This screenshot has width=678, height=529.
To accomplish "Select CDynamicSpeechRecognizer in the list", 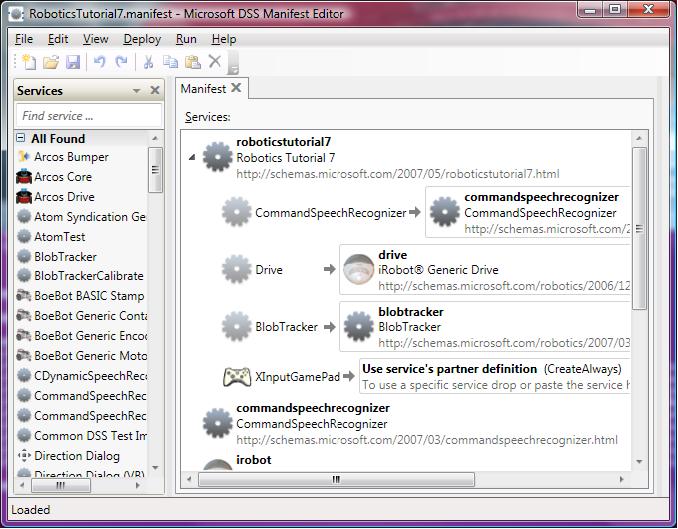I will (81, 375).
